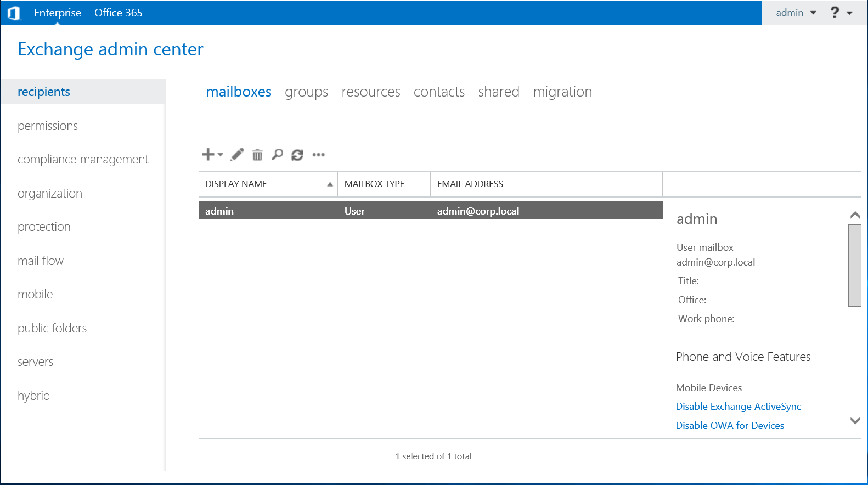Switch to the migration tab
This screenshot has height=485, width=868.
[562, 92]
